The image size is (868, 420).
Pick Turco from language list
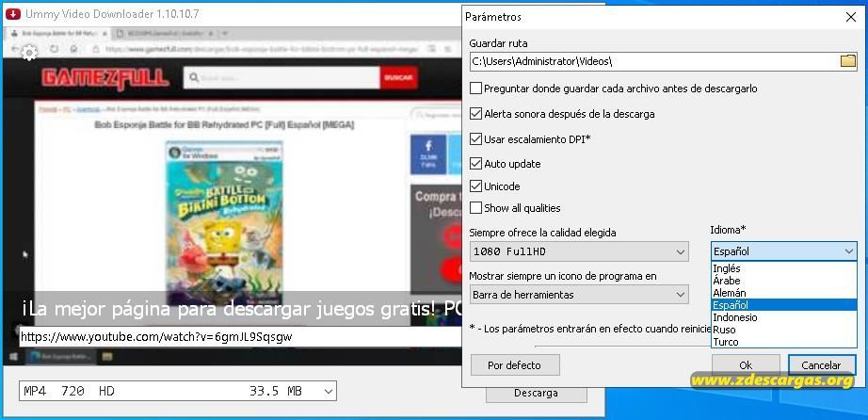point(784,342)
